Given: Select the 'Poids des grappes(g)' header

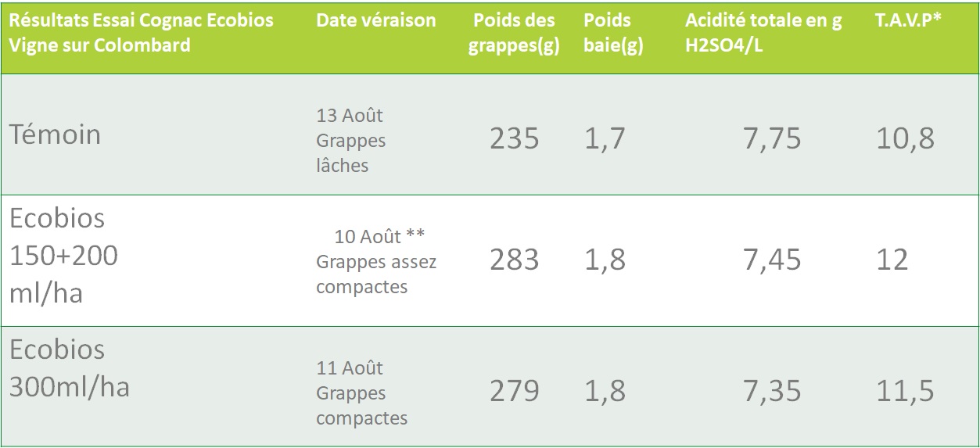Looking at the screenshot, I should [513, 33].
